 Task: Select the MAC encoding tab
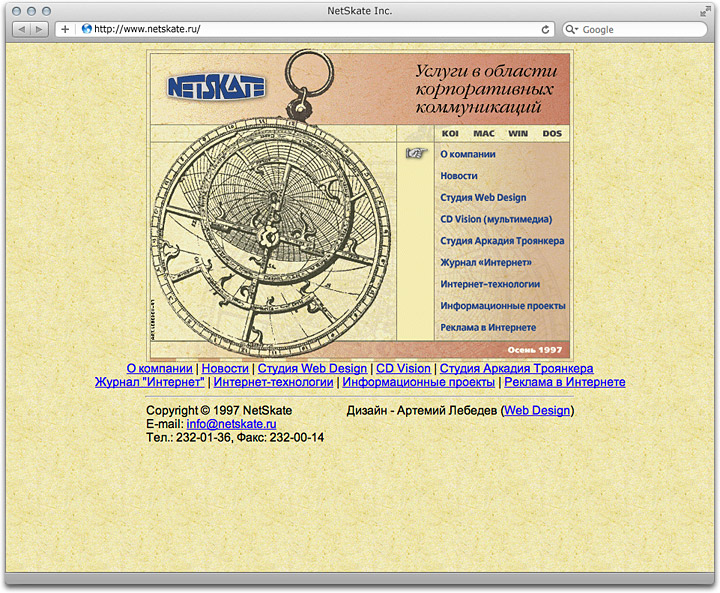[x=484, y=133]
